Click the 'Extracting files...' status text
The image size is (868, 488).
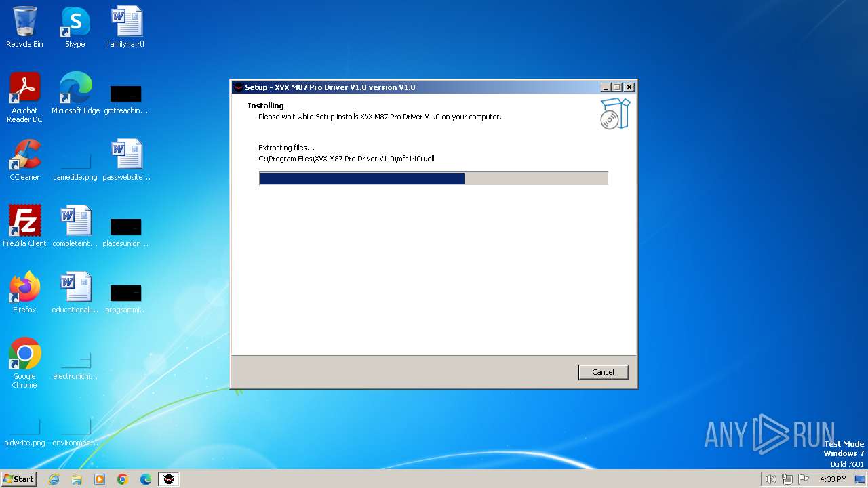(287, 148)
